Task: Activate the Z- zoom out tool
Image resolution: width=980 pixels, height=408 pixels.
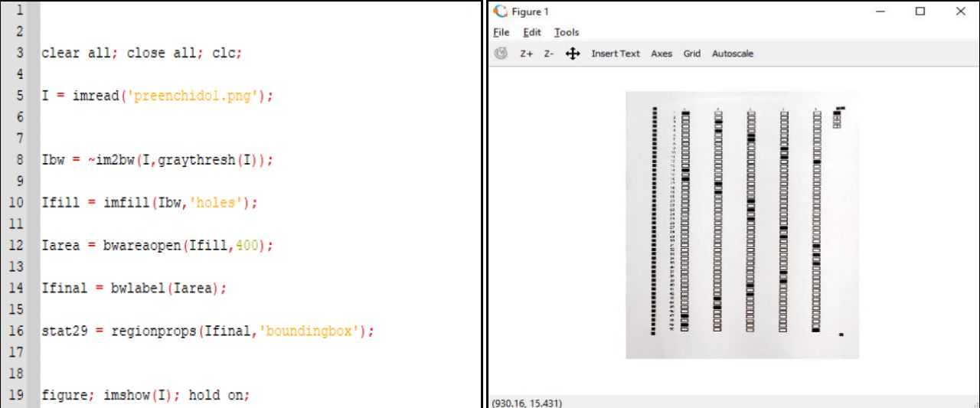Action: coord(548,54)
